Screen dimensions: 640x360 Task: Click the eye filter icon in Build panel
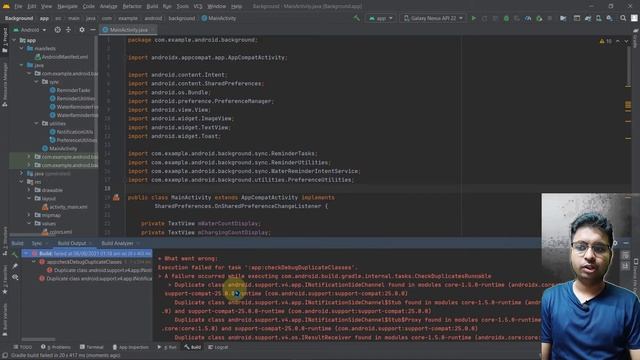pyautogui.click(x=15, y=277)
